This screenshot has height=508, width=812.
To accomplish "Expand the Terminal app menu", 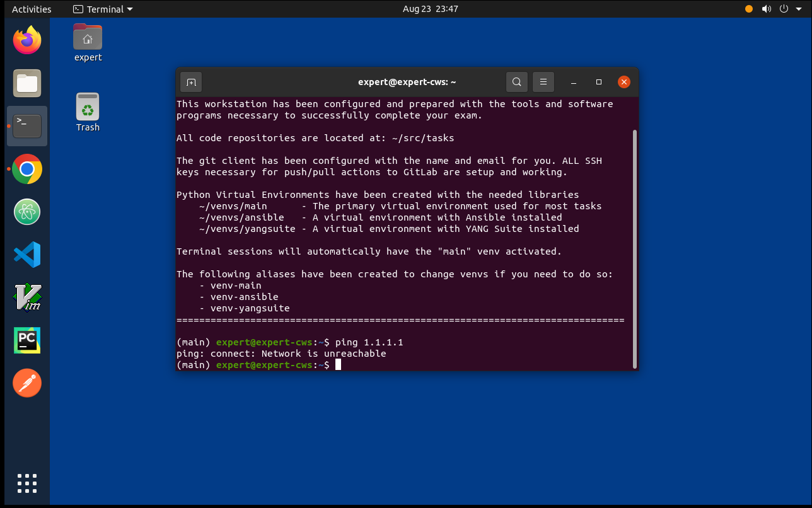I will (103, 9).
